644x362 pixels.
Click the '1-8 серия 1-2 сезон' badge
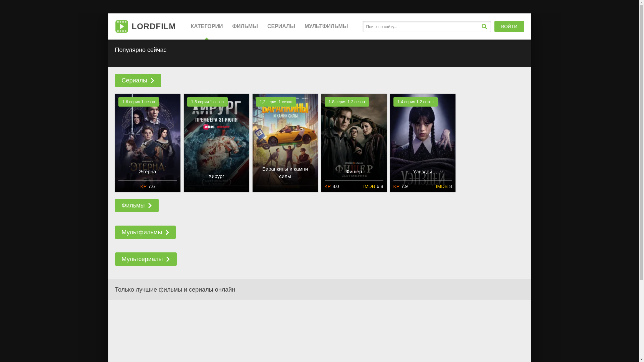tap(346, 102)
